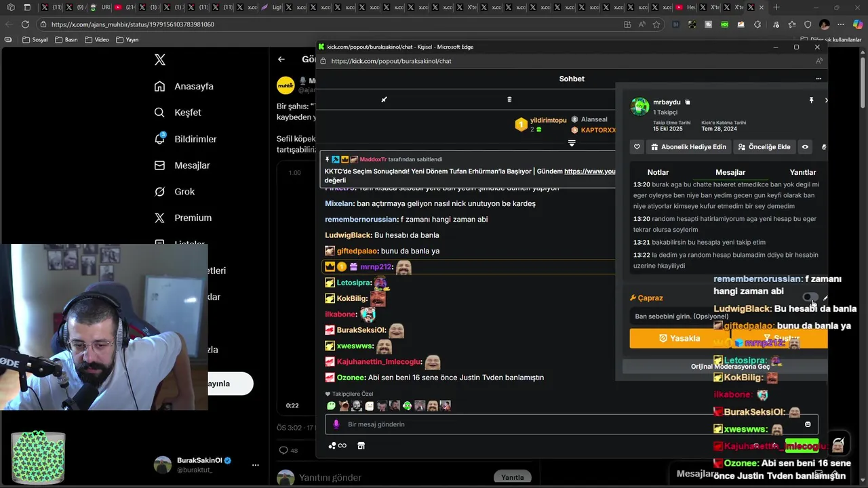
Task: Open Sosyal bookmarks folder
Action: pos(35,39)
